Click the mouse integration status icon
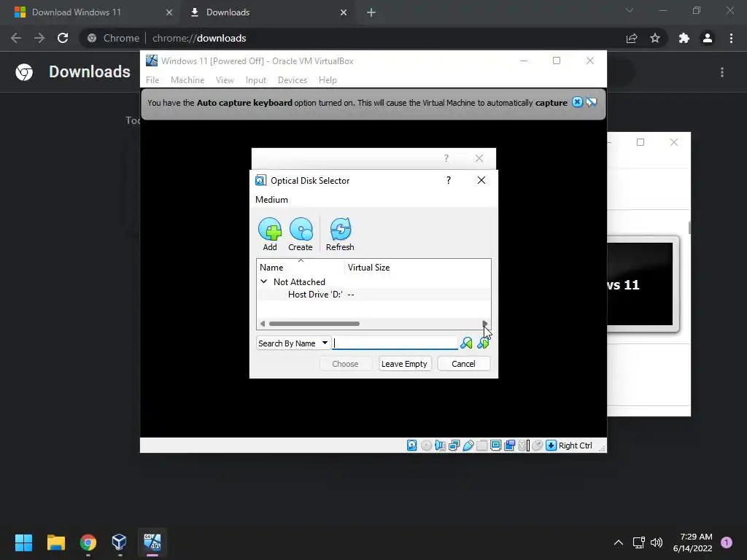 point(538,446)
